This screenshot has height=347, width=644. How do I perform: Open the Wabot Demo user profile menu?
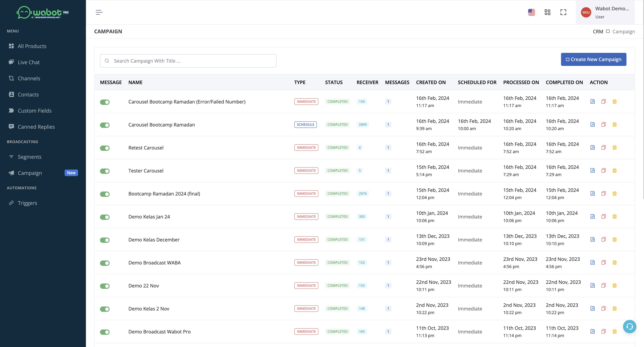point(605,12)
